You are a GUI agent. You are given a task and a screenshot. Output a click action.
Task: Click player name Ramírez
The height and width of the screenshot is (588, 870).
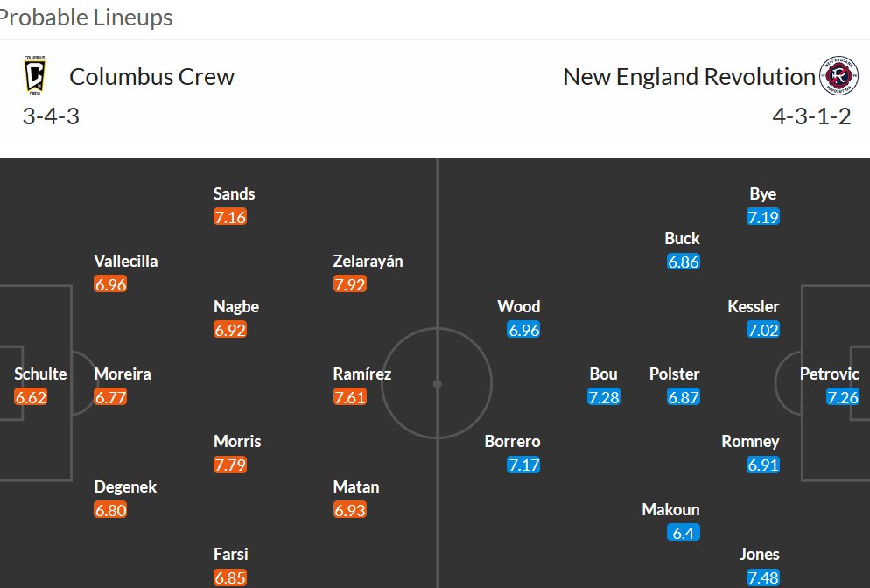coord(361,374)
